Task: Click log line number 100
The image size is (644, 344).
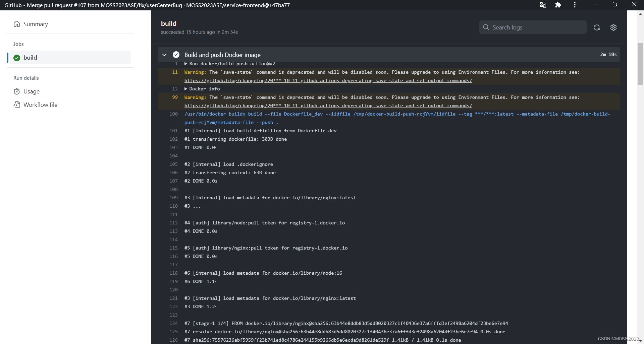Action: coord(173,114)
